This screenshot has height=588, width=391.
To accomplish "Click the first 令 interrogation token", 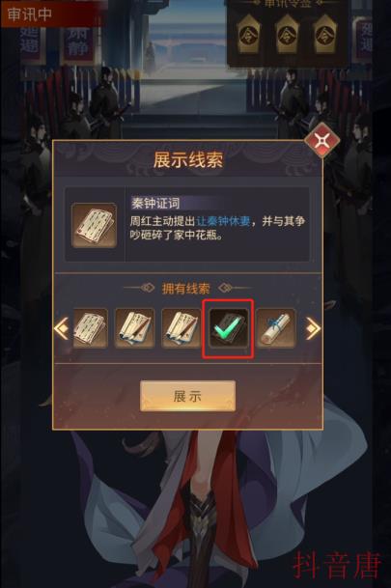I will [x=250, y=35].
